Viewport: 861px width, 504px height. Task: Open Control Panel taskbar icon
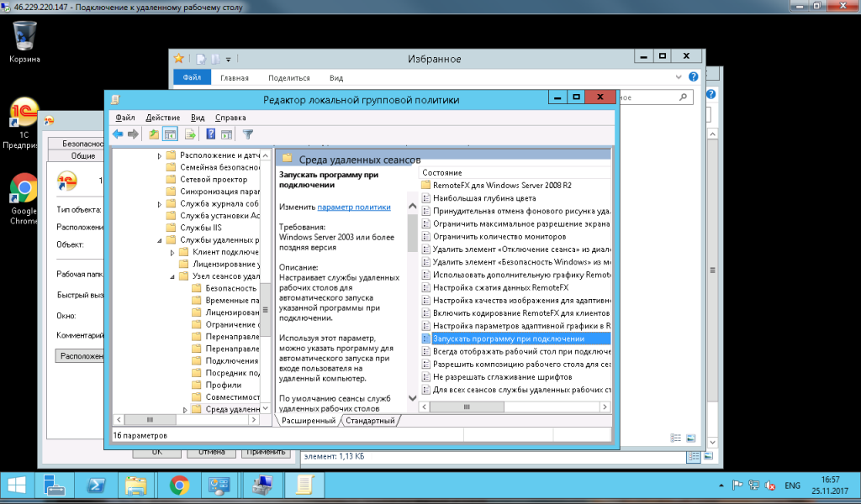pos(219,486)
